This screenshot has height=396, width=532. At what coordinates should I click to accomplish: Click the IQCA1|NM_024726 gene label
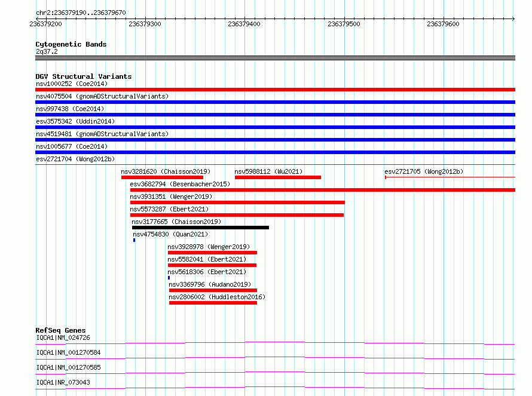(63, 337)
